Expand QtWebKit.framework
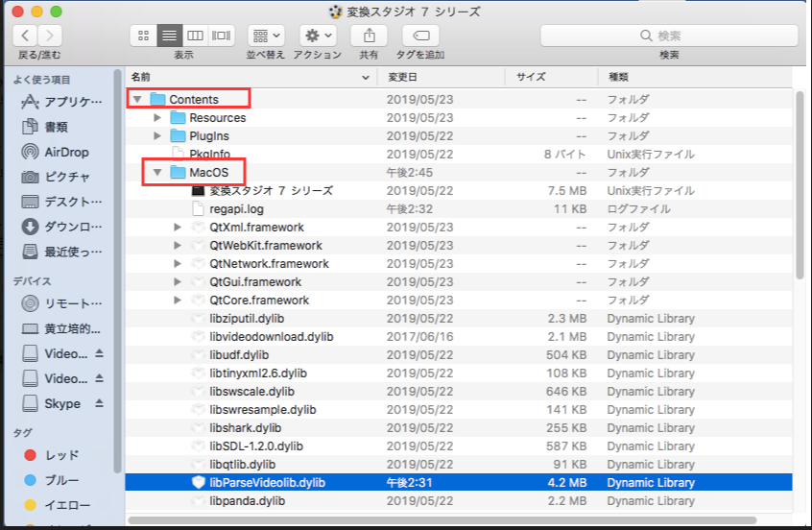The height and width of the screenshot is (530, 812). (x=178, y=245)
